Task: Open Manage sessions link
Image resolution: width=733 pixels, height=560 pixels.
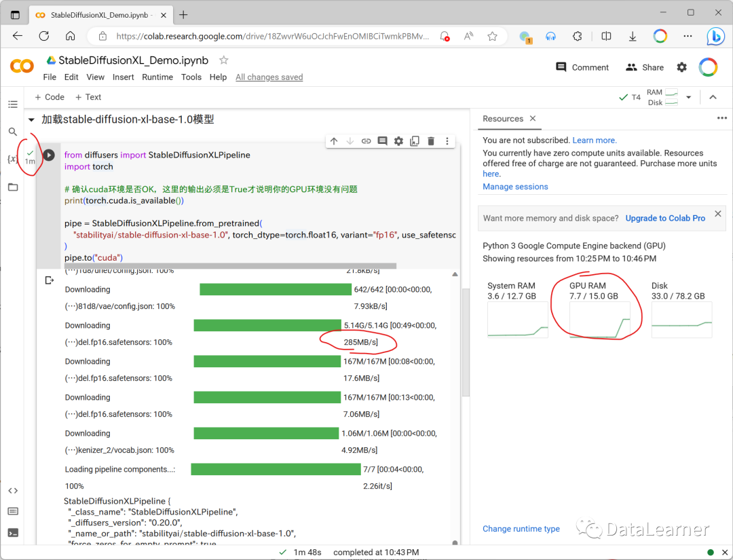Action: point(515,187)
